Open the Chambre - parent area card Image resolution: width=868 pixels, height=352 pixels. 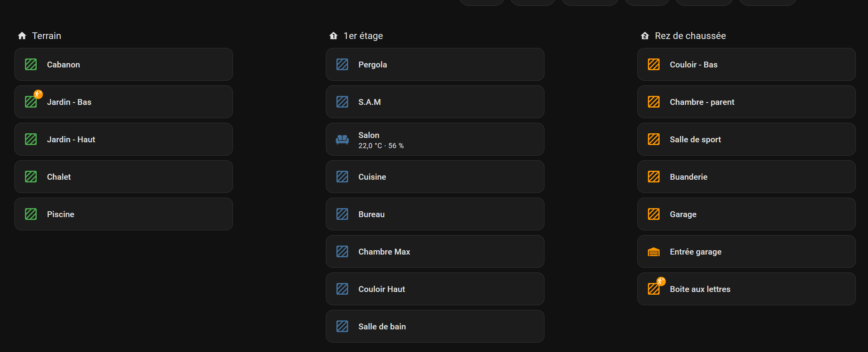coord(746,102)
